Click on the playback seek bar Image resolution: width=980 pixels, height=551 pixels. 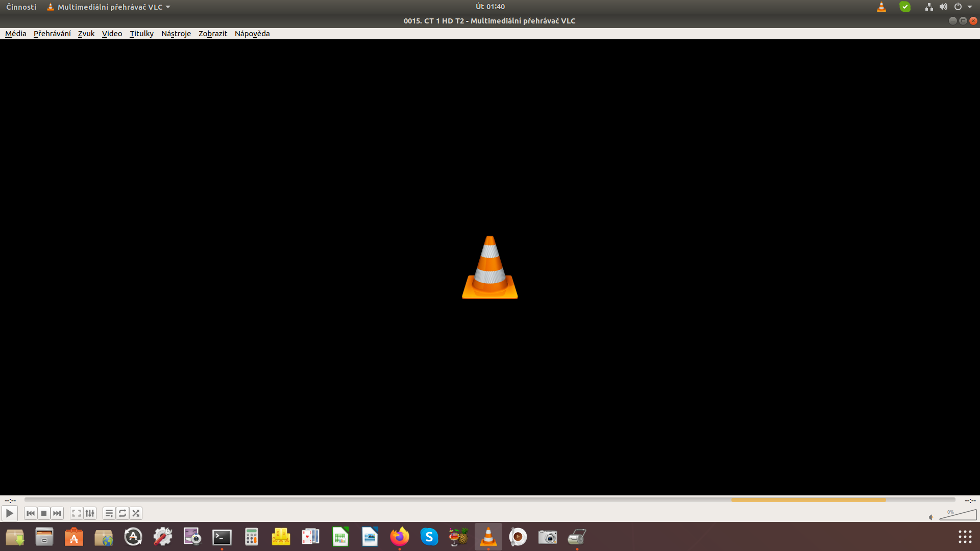[x=490, y=500]
